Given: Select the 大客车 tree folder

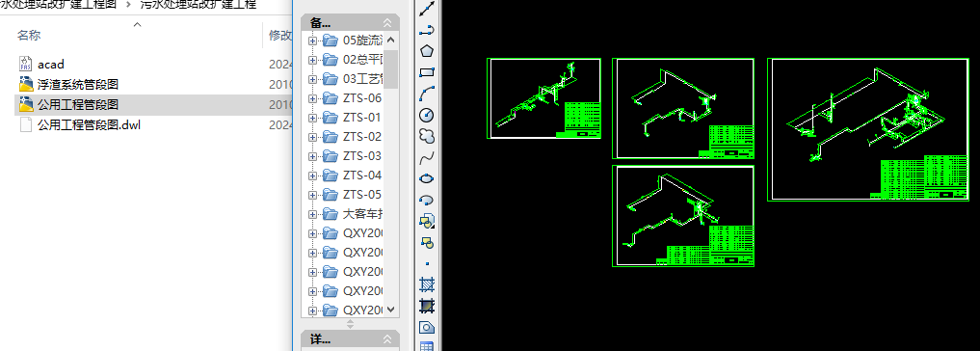Looking at the screenshot, I should pyautogui.click(x=352, y=214).
